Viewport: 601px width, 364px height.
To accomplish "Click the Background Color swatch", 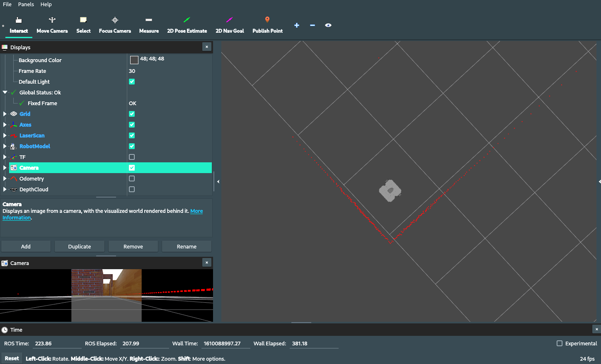I will pyautogui.click(x=134, y=60).
